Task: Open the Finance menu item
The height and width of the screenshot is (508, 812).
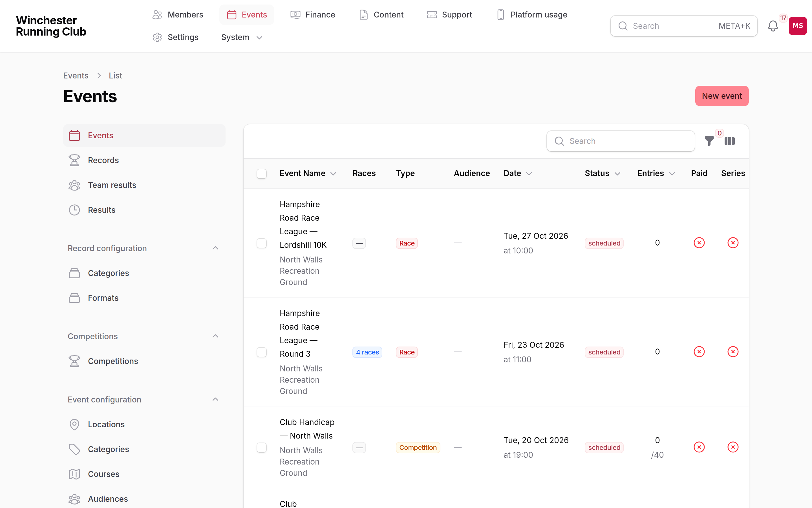Action: (x=313, y=15)
